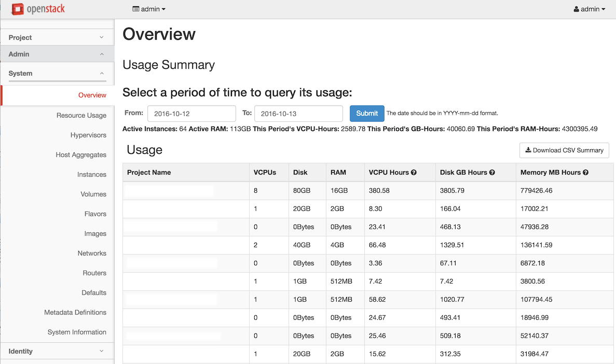
Task: Go to the Instances page
Action: coord(91,175)
